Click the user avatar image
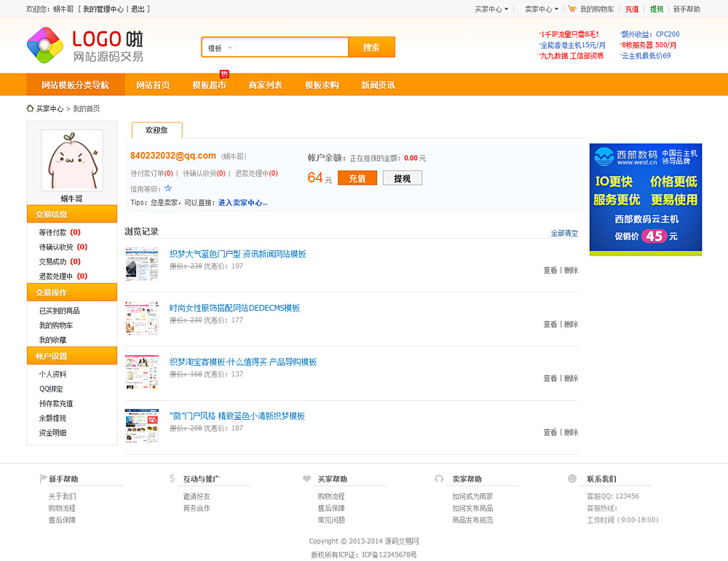 pyautogui.click(x=71, y=160)
